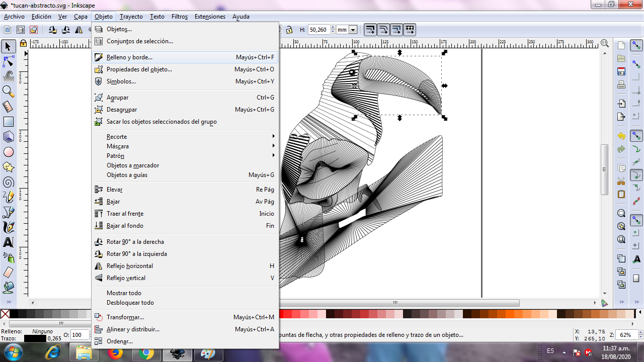The width and height of the screenshot is (644, 362).
Task: Select the 3D Box tool
Action: click(8, 136)
